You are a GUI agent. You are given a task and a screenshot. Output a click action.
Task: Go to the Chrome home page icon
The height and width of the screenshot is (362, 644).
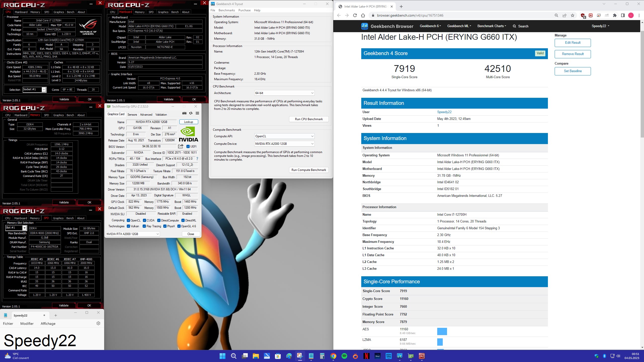[363, 15]
